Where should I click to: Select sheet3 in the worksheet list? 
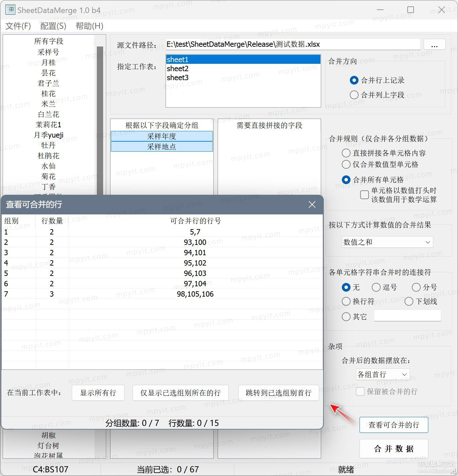pos(243,77)
